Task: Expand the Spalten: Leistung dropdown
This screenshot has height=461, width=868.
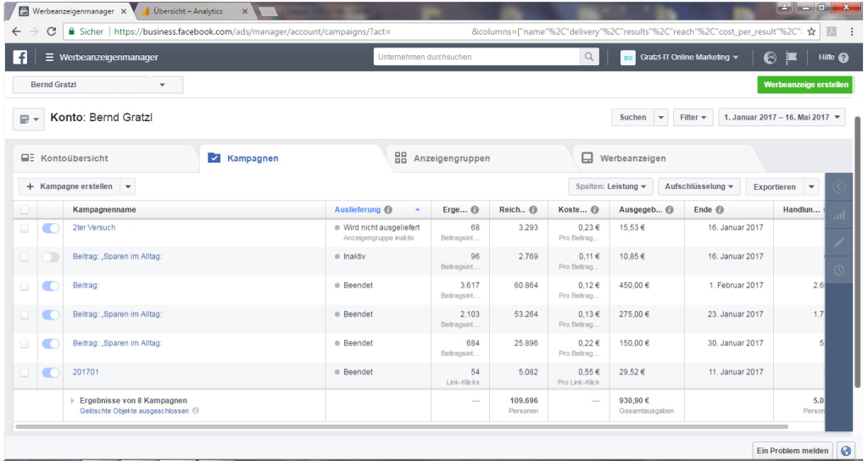Action: tap(610, 186)
